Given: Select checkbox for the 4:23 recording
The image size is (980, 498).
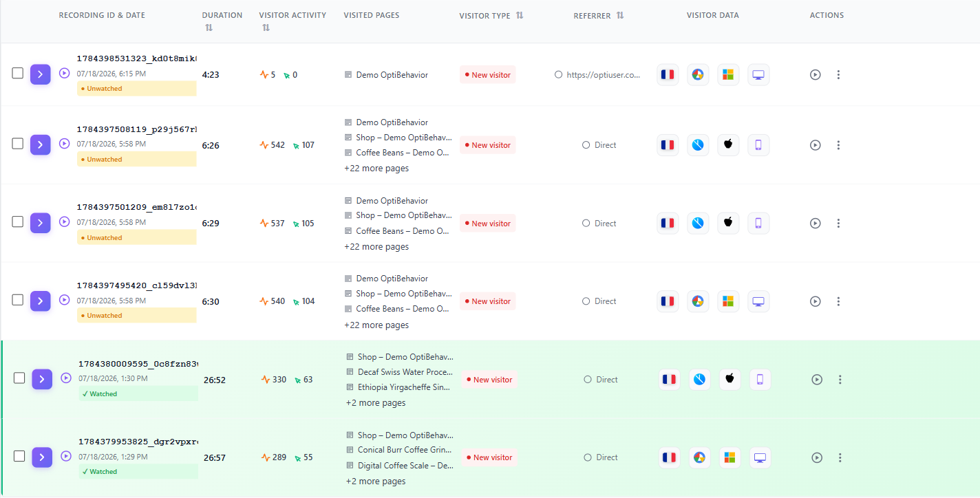Looking at the screenshot, I should (x=18, y=74).
